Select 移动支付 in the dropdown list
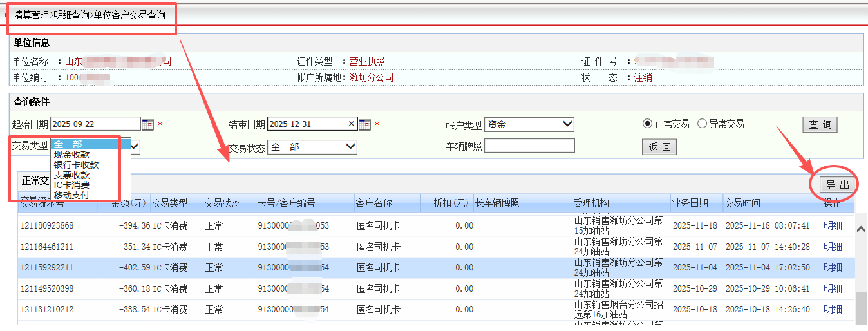868x331 pixels. click(71, 195)
